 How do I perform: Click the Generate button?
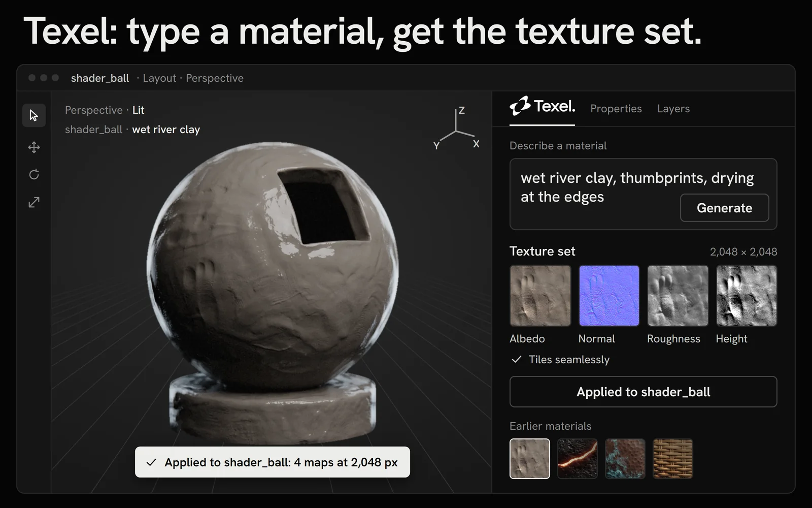tap(724, 208)
